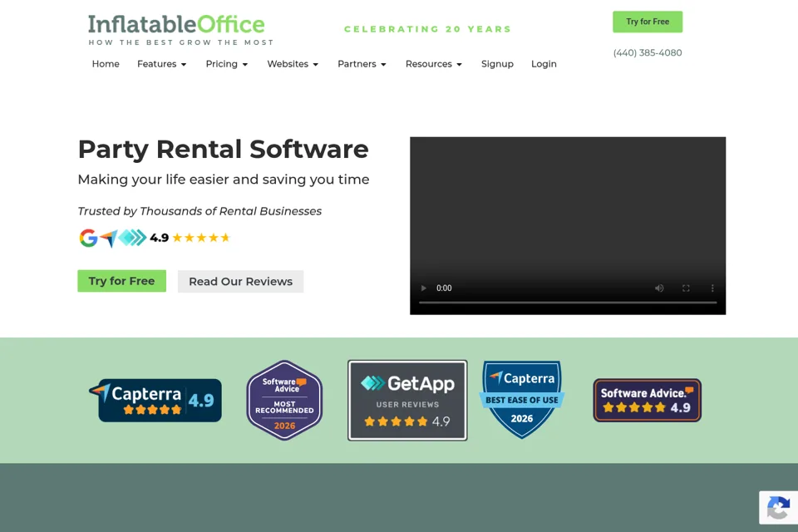Click the Party Rental Software heading
The height and width of the screenshot is (532, 798).
click(x=224, y=149)
